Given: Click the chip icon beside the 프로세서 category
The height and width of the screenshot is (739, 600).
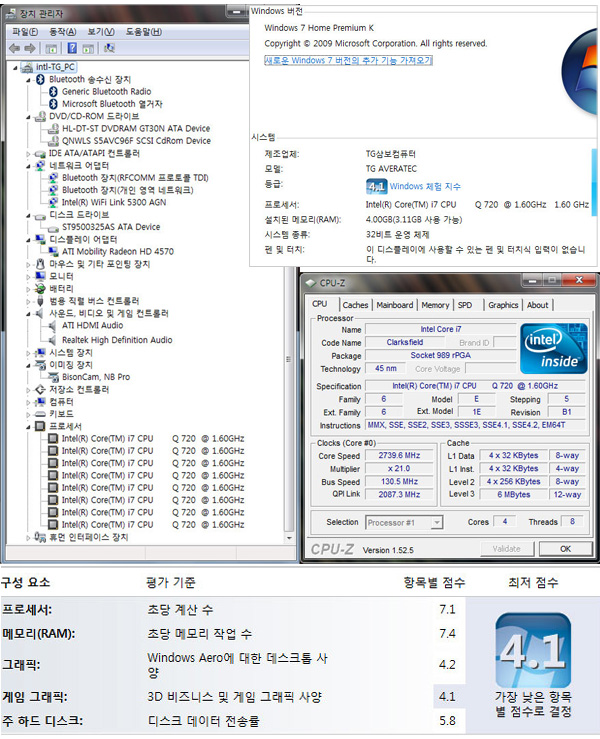Looking at the screenshot, I should [x=41, y=426].
